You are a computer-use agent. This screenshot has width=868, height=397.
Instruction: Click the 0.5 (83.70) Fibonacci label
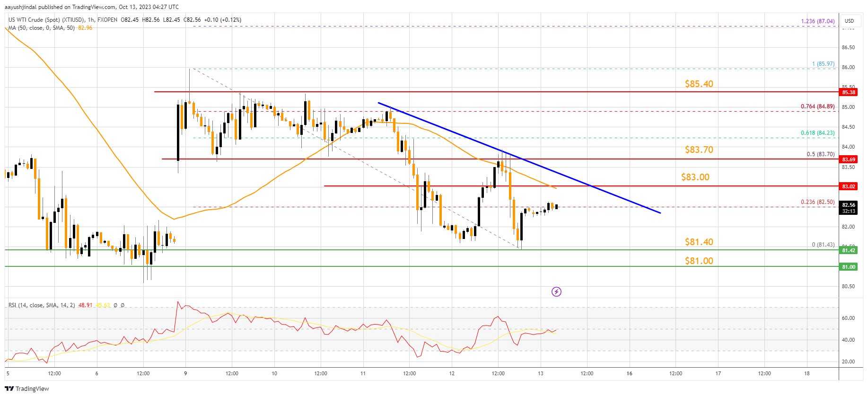[x=821, y=154]
